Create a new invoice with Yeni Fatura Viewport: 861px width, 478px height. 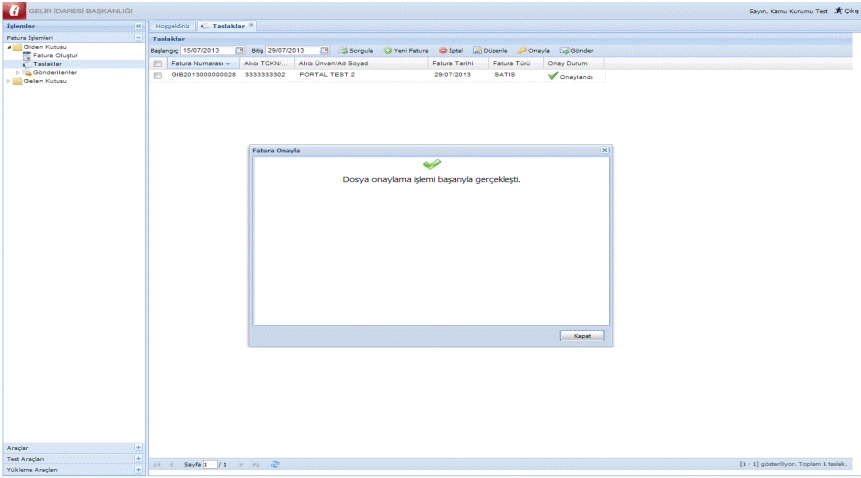[x=407, y=50]
